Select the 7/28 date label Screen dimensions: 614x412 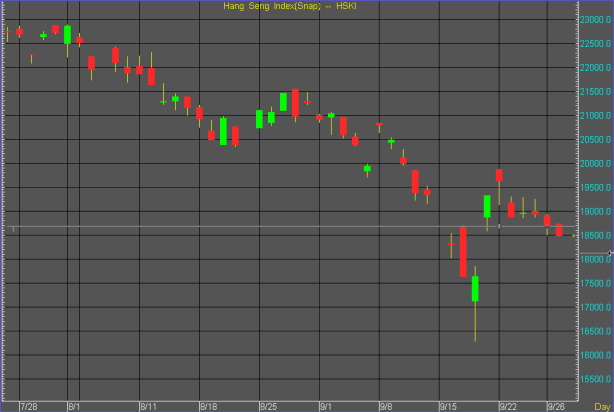tap(29, 407)
